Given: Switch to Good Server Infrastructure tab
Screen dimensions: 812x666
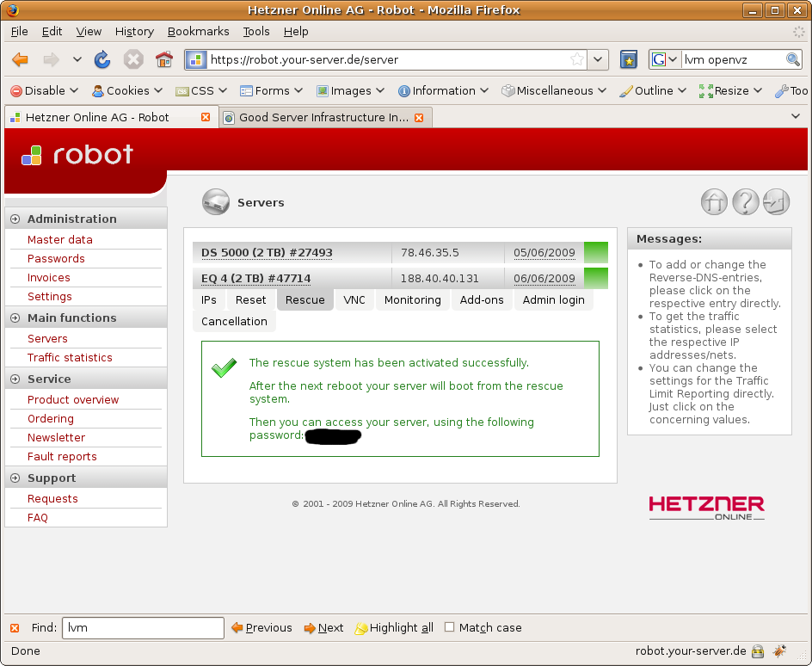Looking at the screenshot, I should [x=323, y=118].
